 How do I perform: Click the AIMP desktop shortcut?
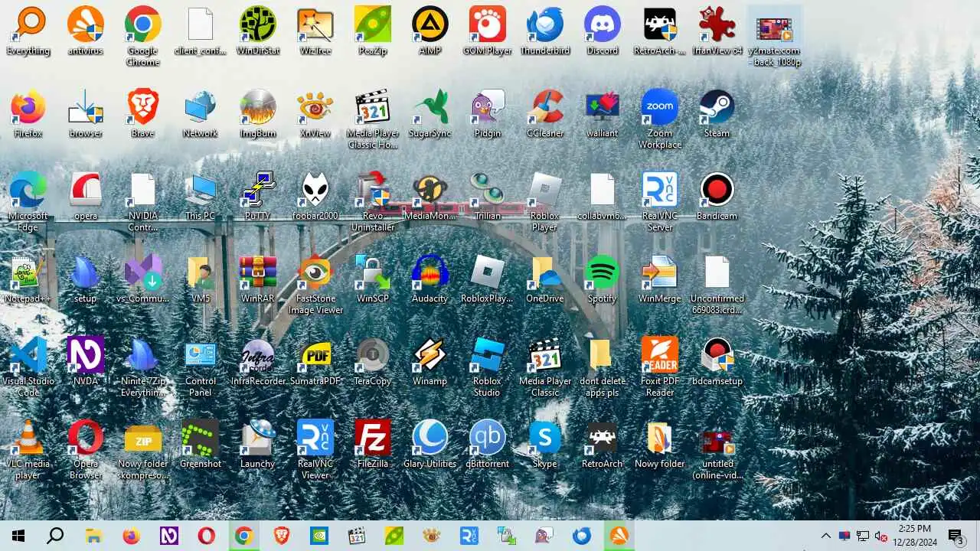pos(430,31)
